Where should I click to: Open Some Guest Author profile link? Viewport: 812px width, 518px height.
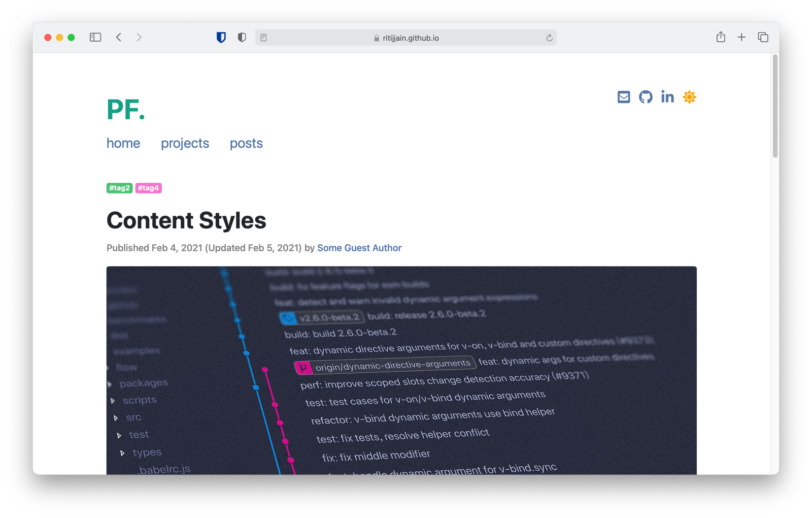point(359,248)
